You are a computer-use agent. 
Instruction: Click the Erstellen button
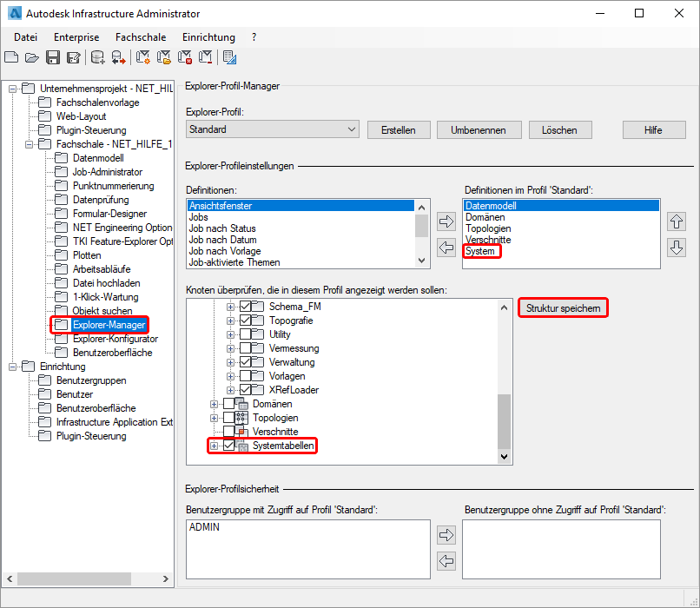399,130
